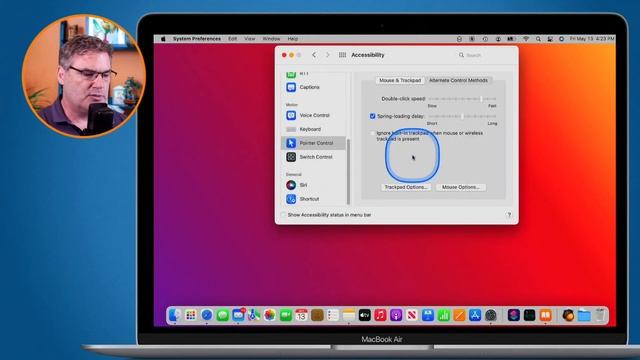
Task: Open the Apple menu
Action: click(163, 39)
